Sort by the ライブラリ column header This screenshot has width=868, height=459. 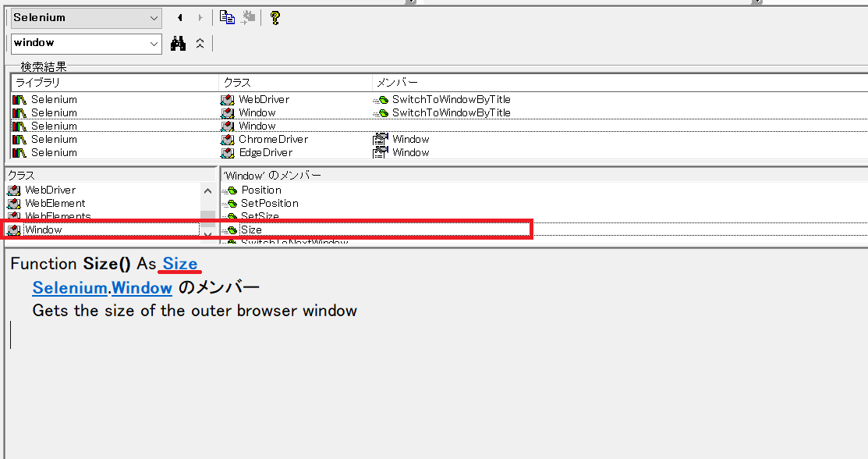(x=115, y=83)
